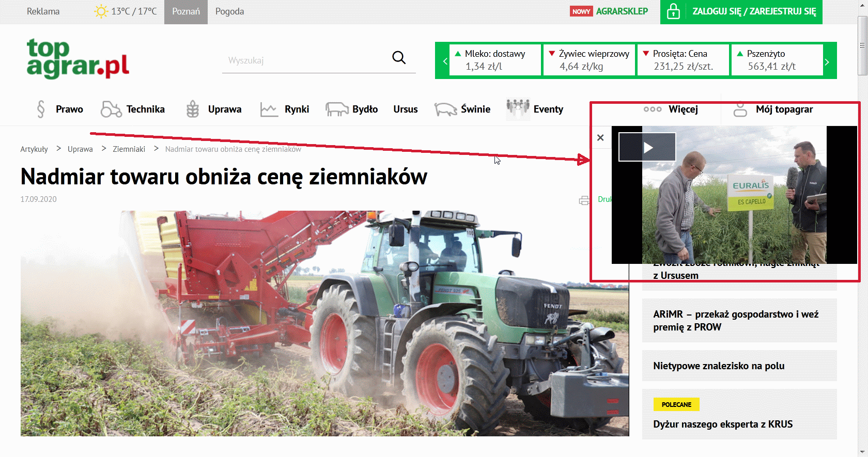Click the people icon next to Eventy
The width and height of the screenshot is (868, 457).
point(518,109)
